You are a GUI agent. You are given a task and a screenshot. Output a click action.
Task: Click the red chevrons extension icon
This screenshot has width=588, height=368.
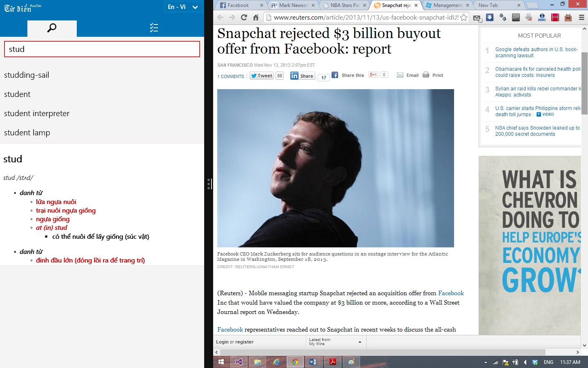pos(555,18)
